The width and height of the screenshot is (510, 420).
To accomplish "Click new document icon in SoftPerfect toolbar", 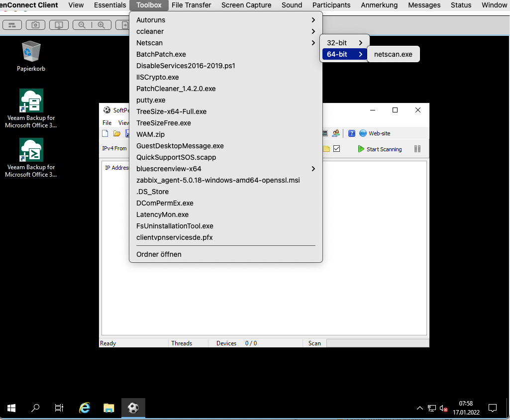I will (105, 133).
